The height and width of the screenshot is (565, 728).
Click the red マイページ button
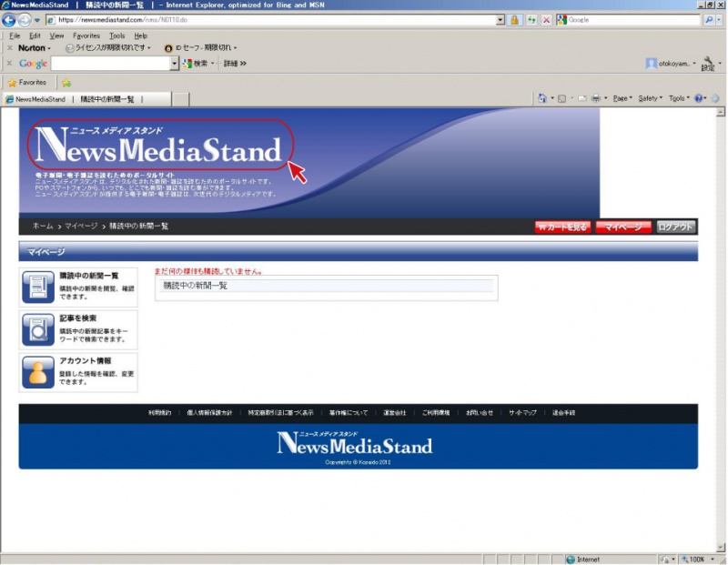(x=623, y=227)
